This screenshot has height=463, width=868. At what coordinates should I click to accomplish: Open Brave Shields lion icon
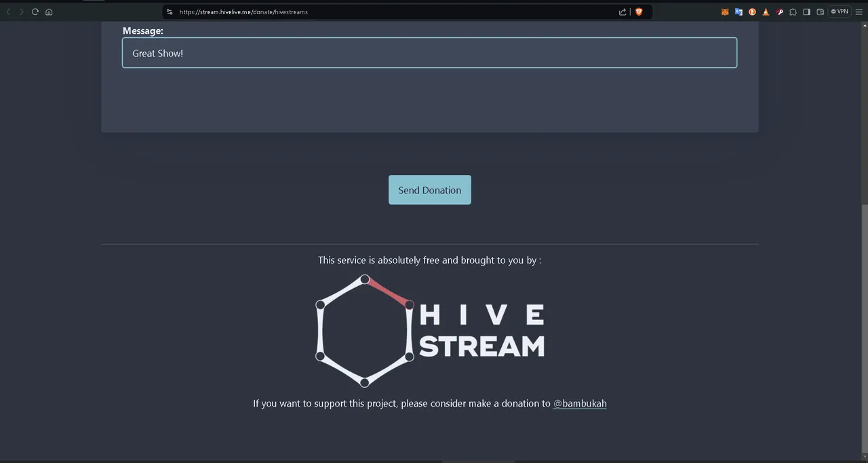[639, 12]
